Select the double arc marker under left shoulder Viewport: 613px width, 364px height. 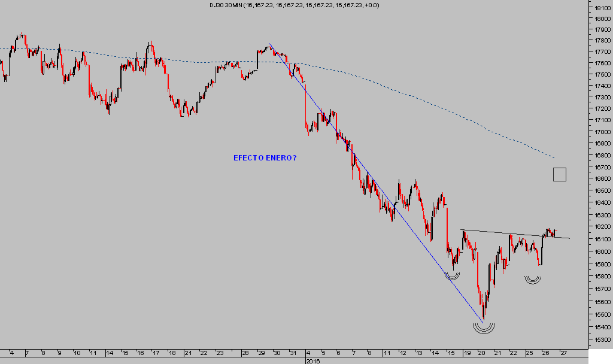click(453, 275)
